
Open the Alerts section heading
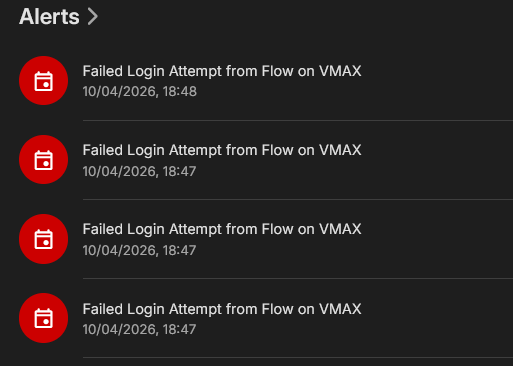point(49,16)
